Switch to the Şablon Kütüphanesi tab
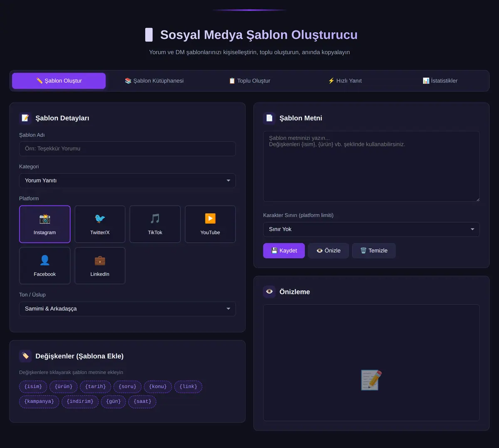 pos(154,81)
